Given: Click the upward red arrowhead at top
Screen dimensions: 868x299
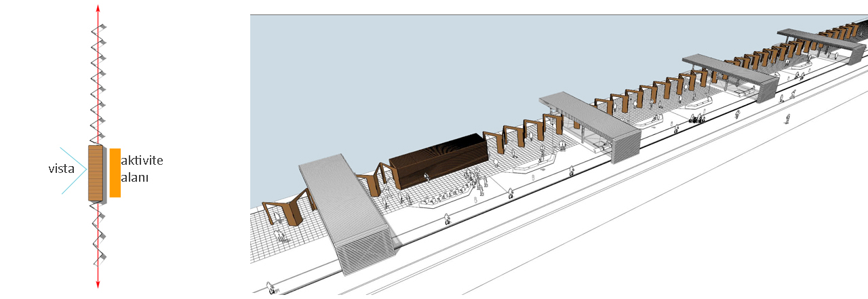Looking at the screenshot, I should click(98, 8).
